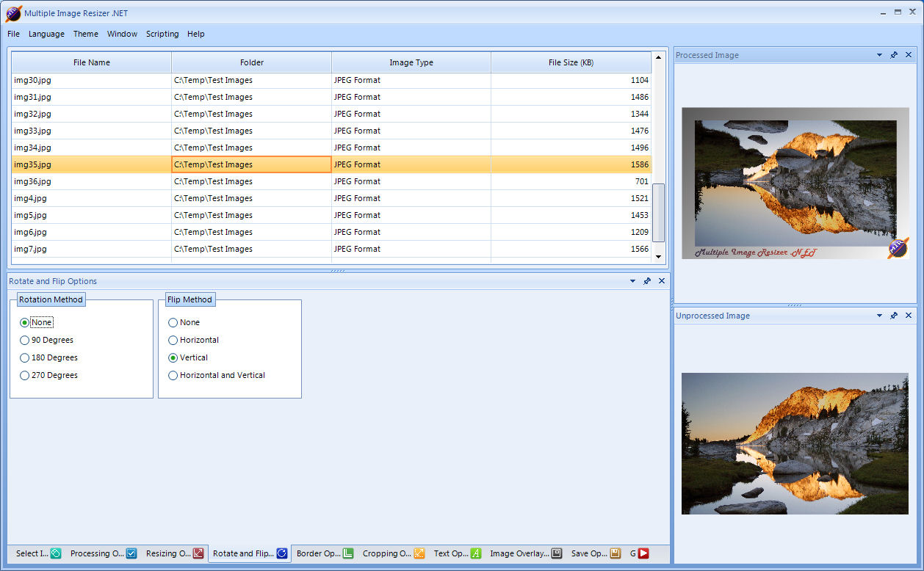Pin the Processed Image panel
Viewport: 924px width, 571px height.
pyautogui.click(x=894, y=55)
